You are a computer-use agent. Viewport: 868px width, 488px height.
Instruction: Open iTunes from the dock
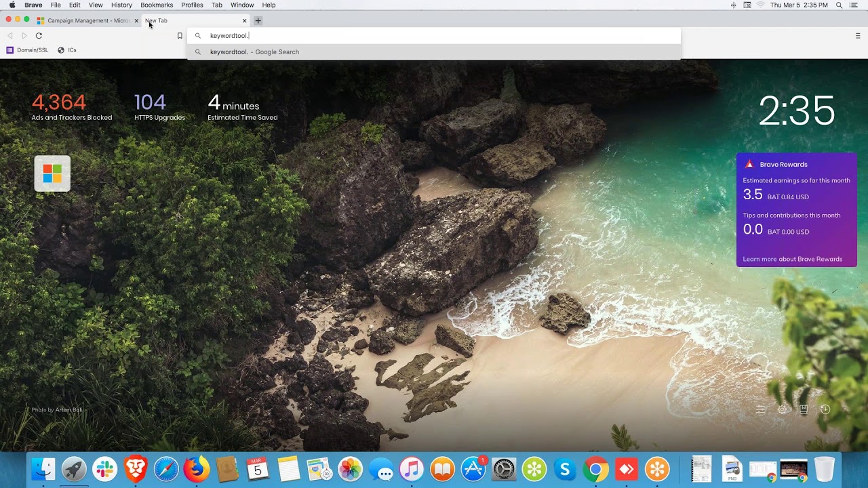(412, 469)
